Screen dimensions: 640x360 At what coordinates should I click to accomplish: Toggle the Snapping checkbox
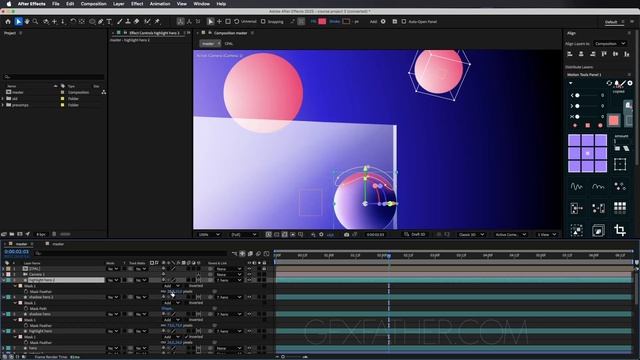263,22
